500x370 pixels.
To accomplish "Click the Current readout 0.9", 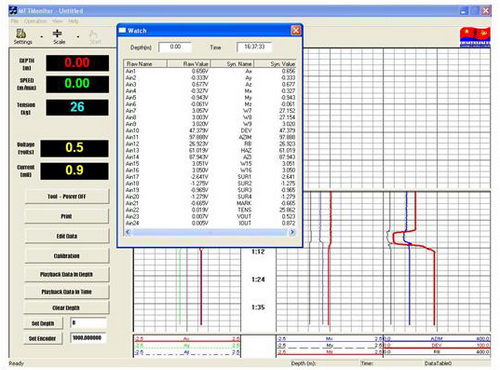I will coord(75,171).
